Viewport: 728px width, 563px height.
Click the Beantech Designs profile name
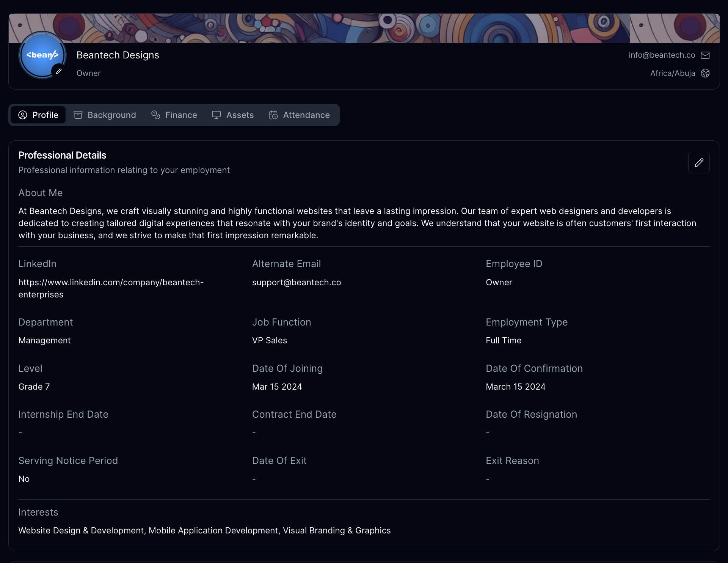(x=118, y=55)
